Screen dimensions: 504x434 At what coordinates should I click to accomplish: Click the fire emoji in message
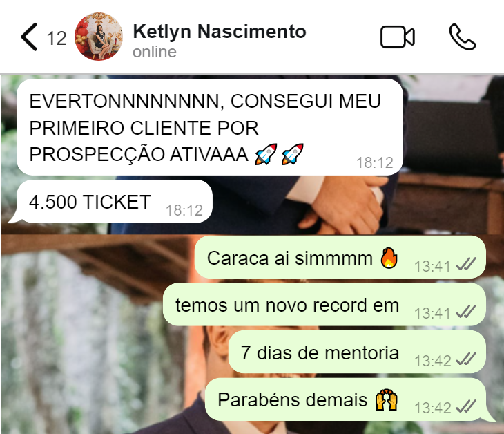point(389,258)
